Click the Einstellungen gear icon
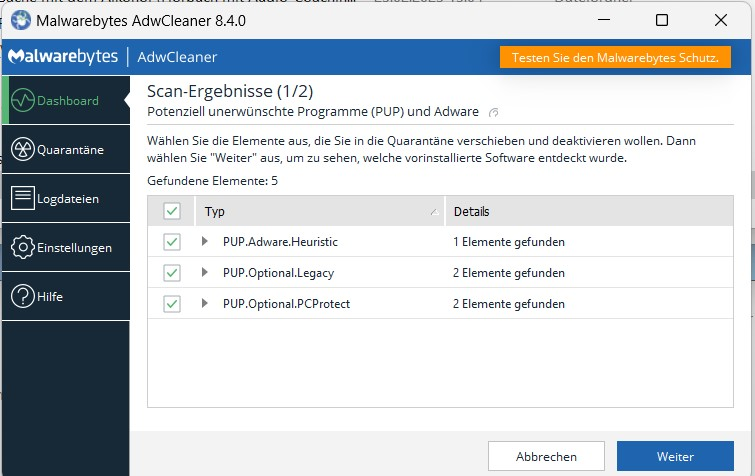The width and height of the screenshot is (755, 476). tap(23, 247)
